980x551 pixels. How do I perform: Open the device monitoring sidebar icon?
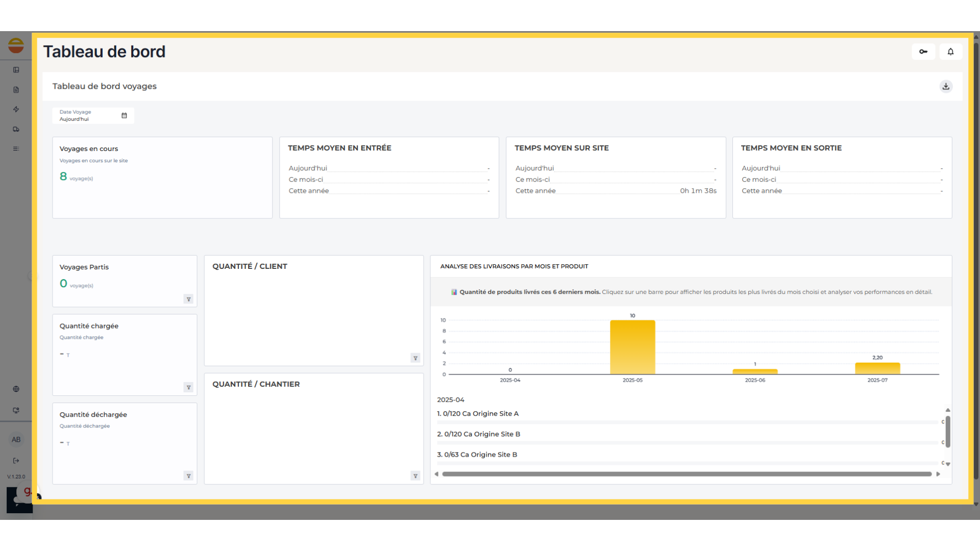16,410
